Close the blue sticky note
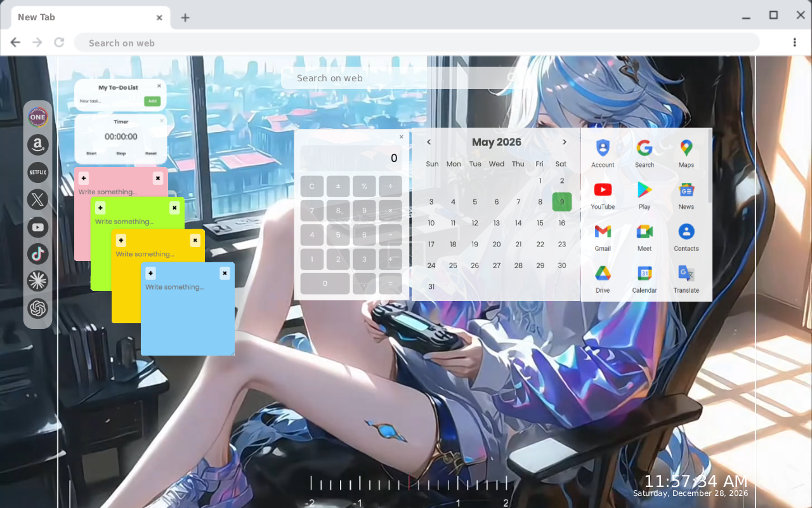The image size is (812, 508). pyautogui.click(x=225, y=273)
